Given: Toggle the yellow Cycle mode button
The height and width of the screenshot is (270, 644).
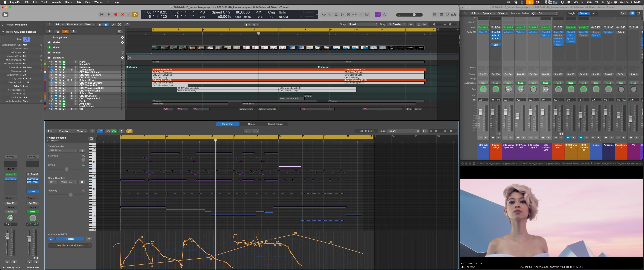Looking at the screenshot, I should 135,14.
